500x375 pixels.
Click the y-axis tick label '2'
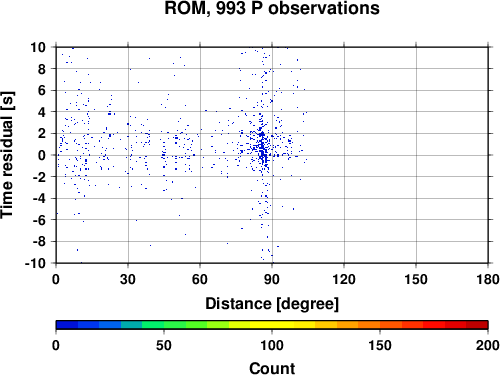point(41,134)
